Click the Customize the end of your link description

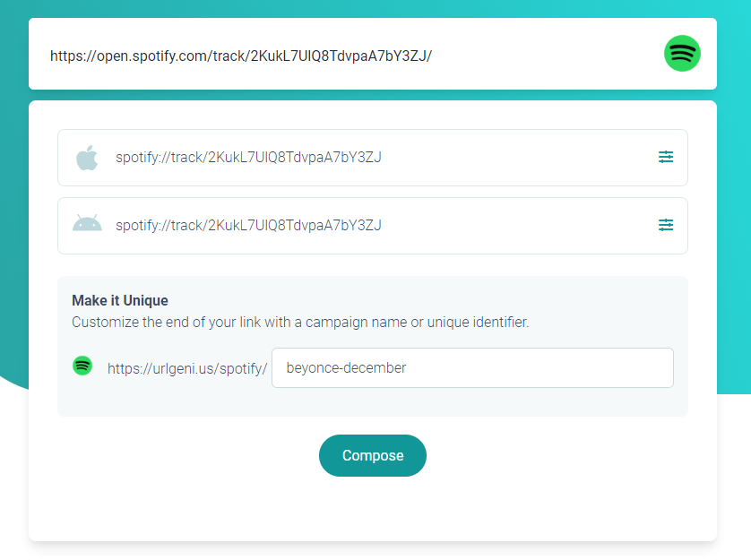300,322
